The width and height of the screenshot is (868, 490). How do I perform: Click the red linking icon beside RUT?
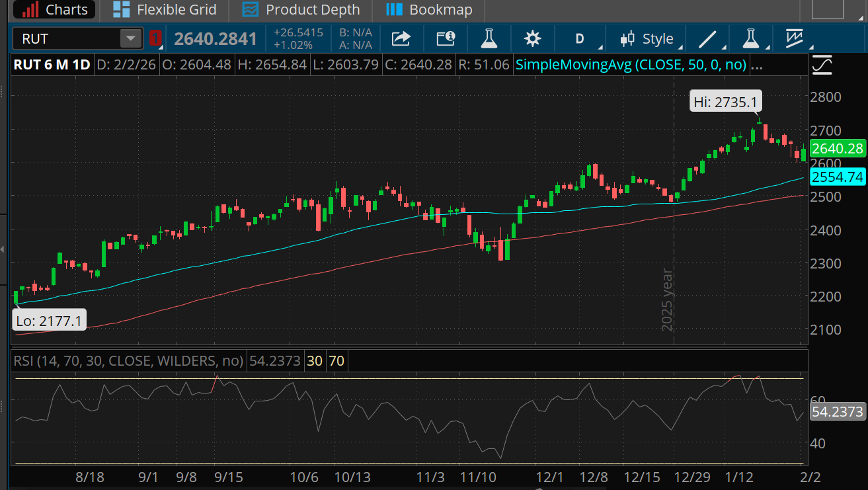[156, 38]
